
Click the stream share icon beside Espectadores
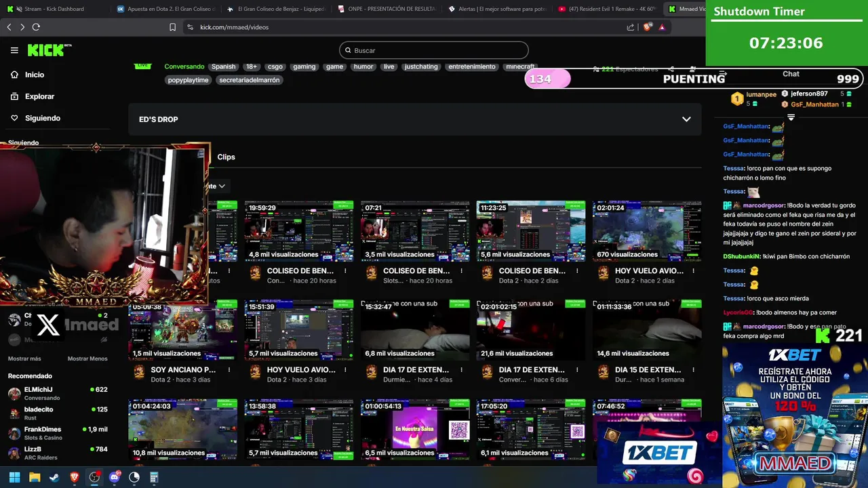671,69
